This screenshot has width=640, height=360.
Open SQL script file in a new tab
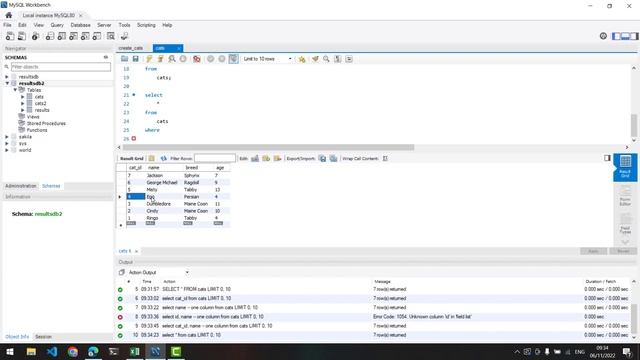(x=22, y=36)
